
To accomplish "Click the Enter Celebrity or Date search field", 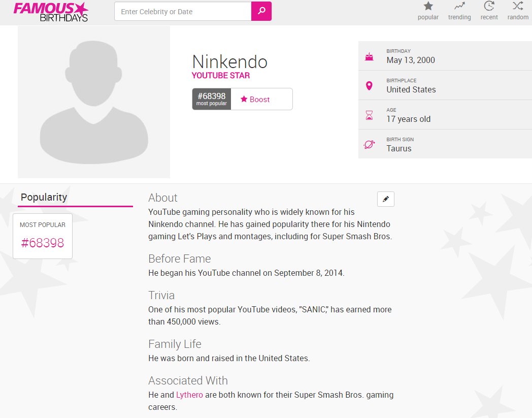I will click(183, 11).
